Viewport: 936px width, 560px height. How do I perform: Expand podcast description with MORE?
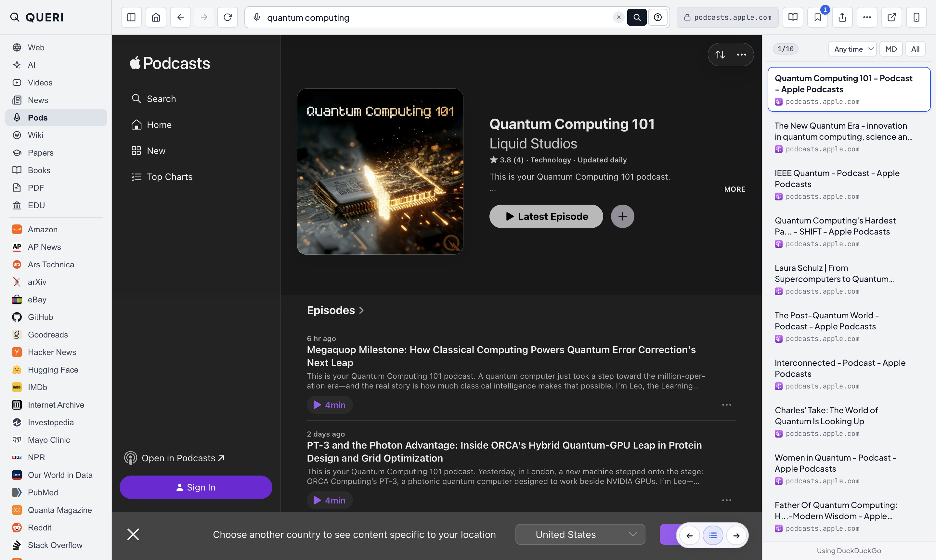coord(734,189)
